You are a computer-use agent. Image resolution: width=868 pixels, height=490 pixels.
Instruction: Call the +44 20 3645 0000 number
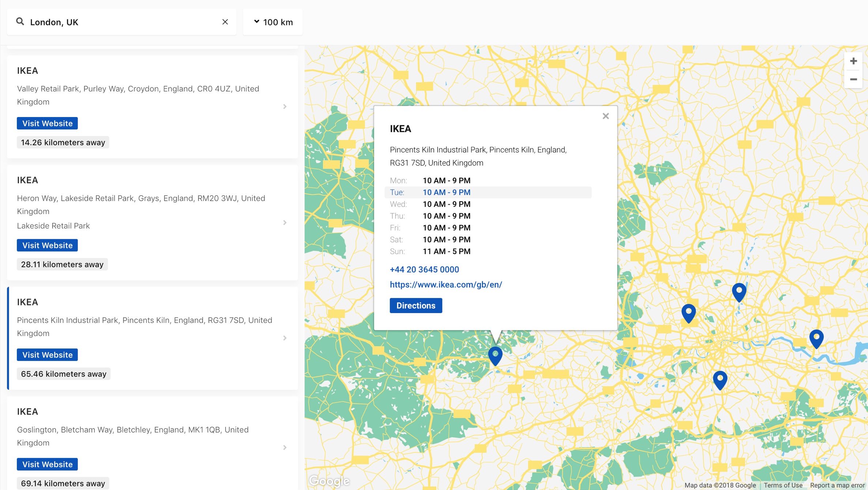click(x=424, y=269)
